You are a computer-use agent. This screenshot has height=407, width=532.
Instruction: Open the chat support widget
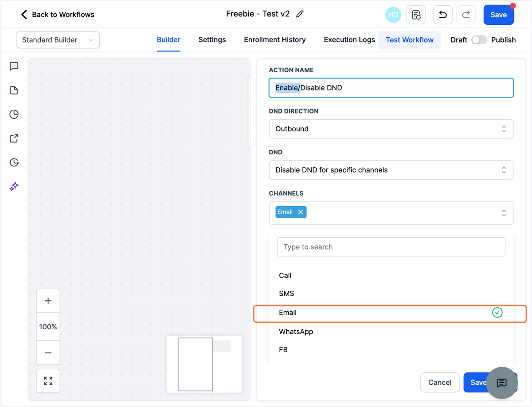(x=502, y=383)
